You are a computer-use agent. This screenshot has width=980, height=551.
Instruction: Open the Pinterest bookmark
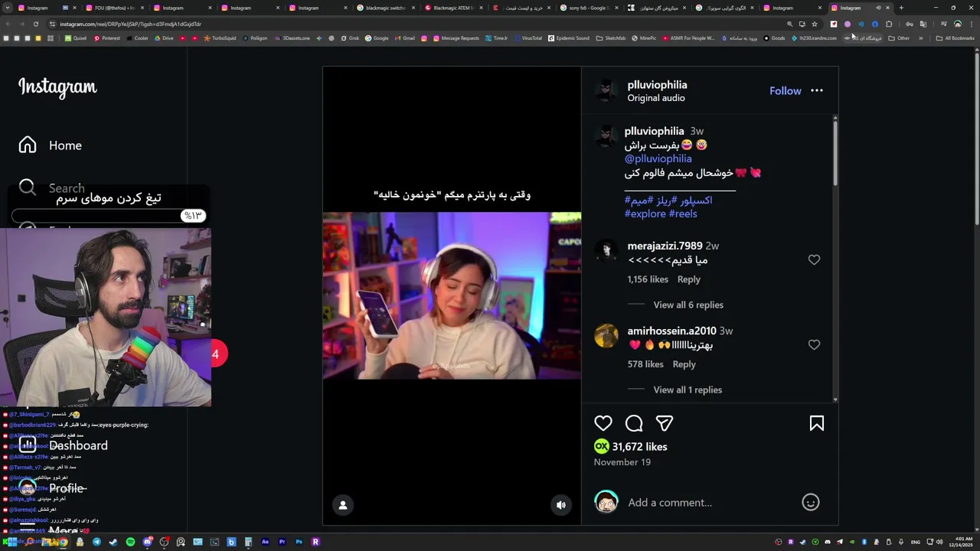pyautogui.click(x=107, y=38)
